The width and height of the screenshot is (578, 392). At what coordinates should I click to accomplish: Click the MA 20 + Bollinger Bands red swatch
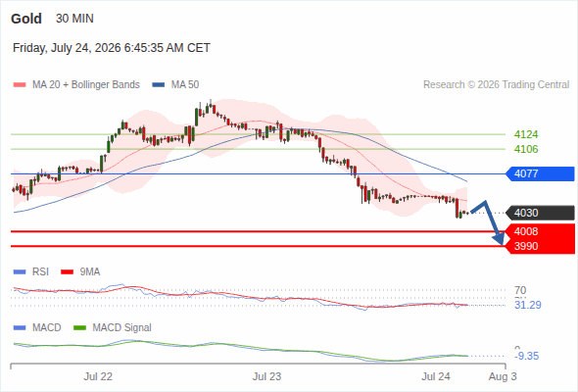tap(20, 85)
